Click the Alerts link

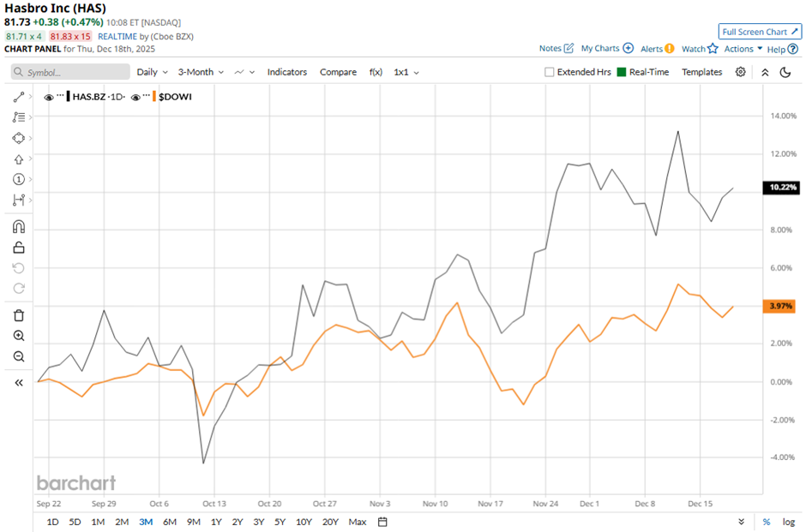click(x=652, y=49)
